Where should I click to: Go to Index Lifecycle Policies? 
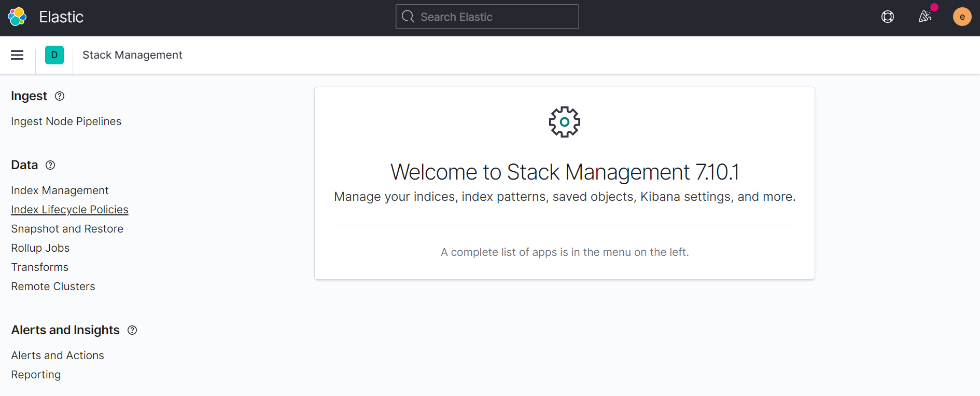[69, 210]
